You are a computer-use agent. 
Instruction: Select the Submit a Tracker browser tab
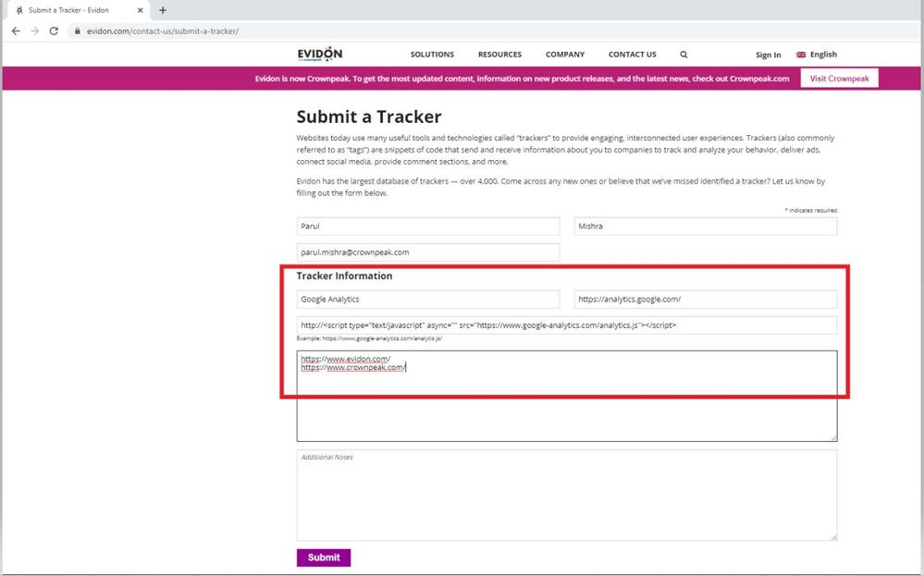pyautogui.click(x=77, y=10)
